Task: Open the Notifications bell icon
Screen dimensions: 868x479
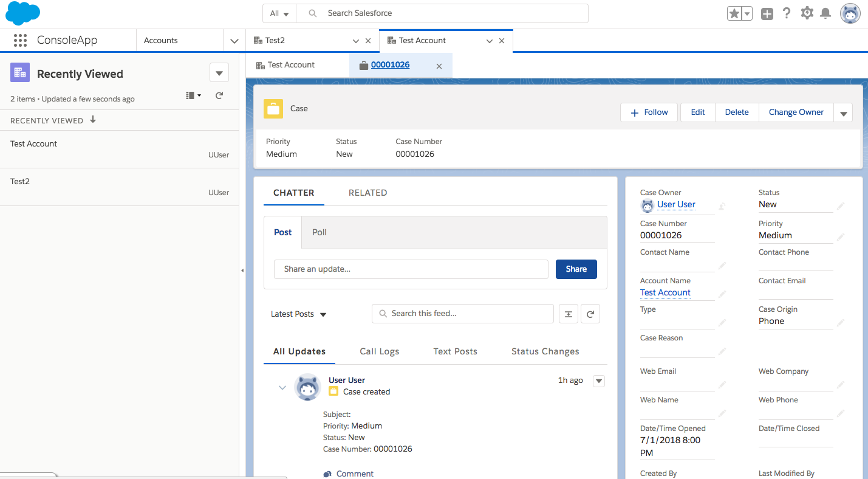Action: [x=825, y=13]
